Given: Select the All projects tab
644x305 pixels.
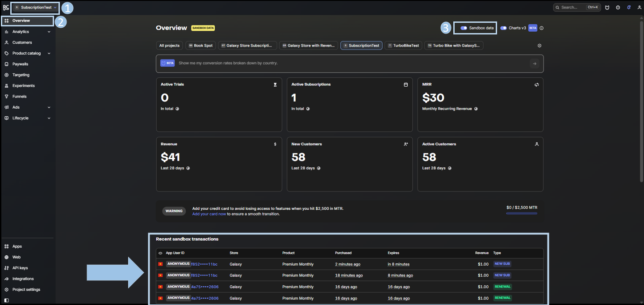Looking at the screenshot, I should (169, 46).
